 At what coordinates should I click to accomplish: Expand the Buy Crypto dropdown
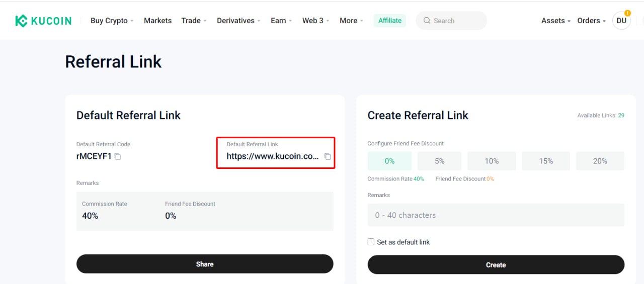coord(112,21)
